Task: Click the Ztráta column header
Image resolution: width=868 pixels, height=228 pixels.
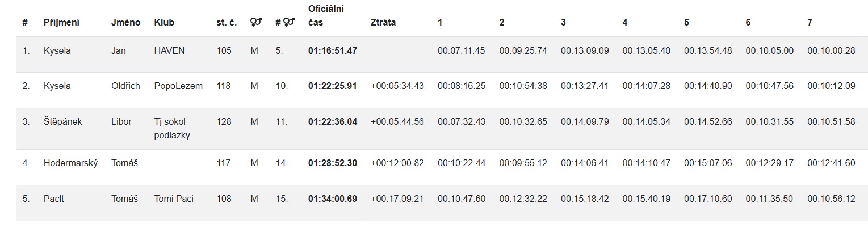Action: tap(383, 23)
